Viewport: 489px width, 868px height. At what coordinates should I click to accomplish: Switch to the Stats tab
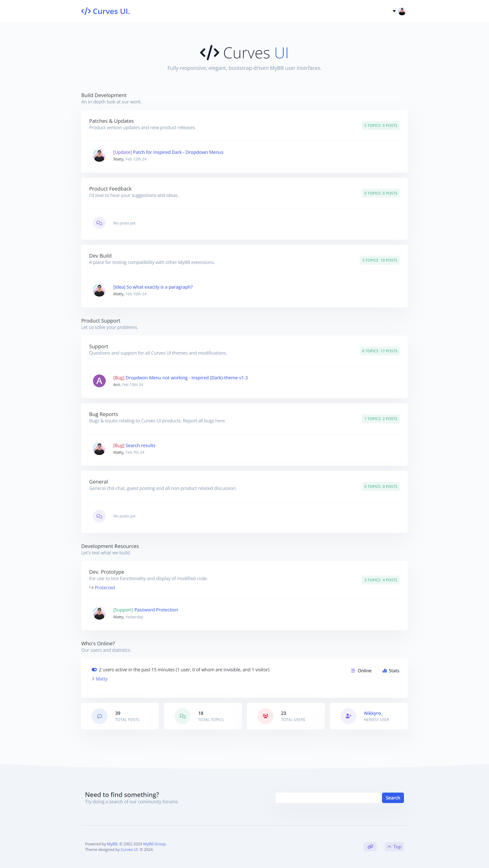(391, 671)
